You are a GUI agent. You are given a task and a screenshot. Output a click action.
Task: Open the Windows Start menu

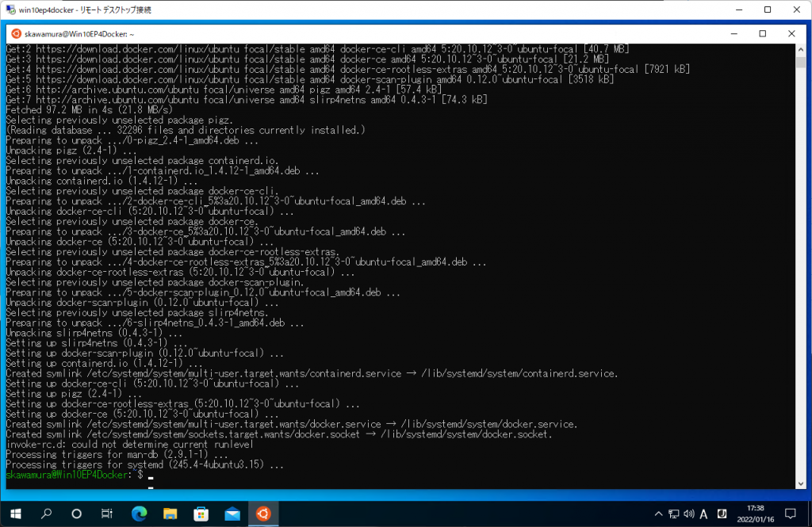[x=16, y=514]
